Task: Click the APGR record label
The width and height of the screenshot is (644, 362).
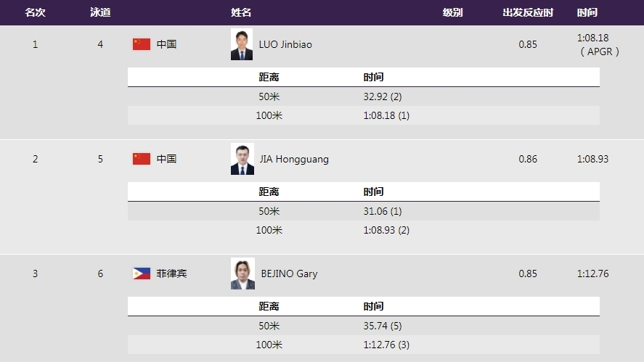Action: [600, 52]
